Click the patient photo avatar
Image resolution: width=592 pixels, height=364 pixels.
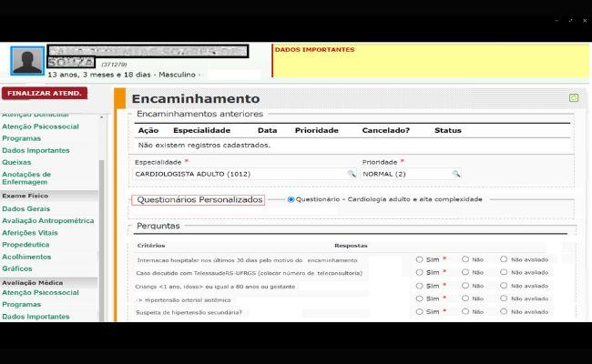(x=27, y=61)
